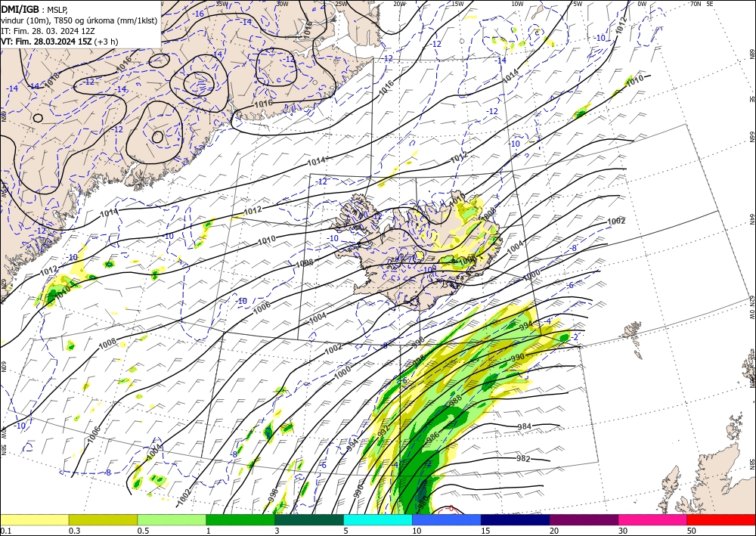Click the '5W' longitude label
The image size is (756, 536).
(x=578, y=4)
